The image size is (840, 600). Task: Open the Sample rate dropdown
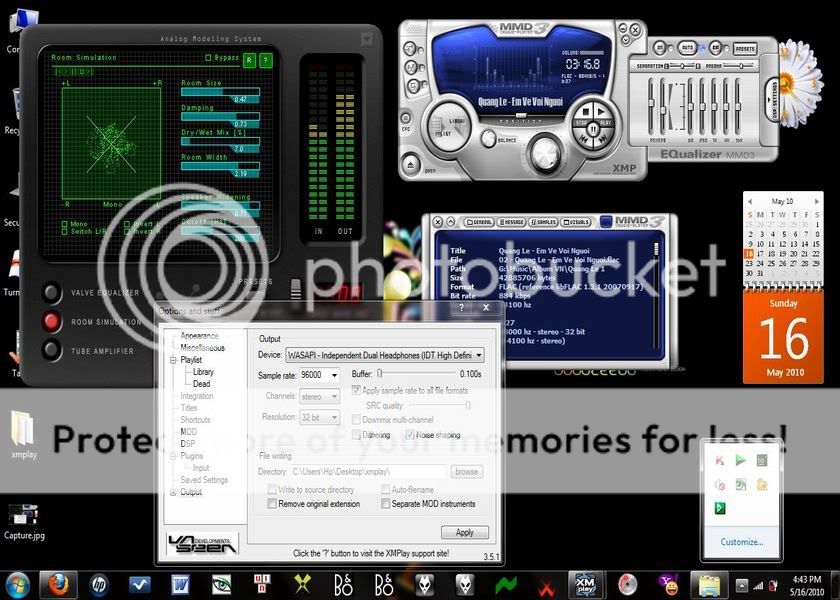coord(334,375)
